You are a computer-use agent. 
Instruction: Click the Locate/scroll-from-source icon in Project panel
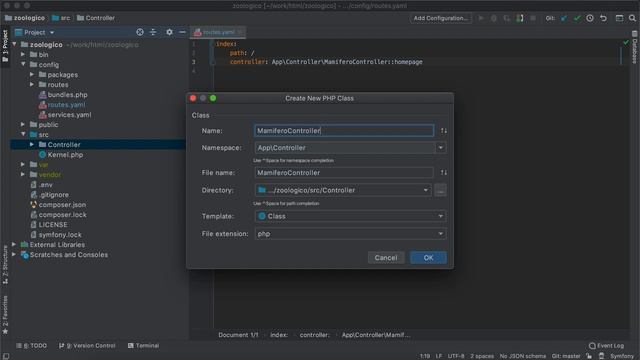click(x=140, y=32)
